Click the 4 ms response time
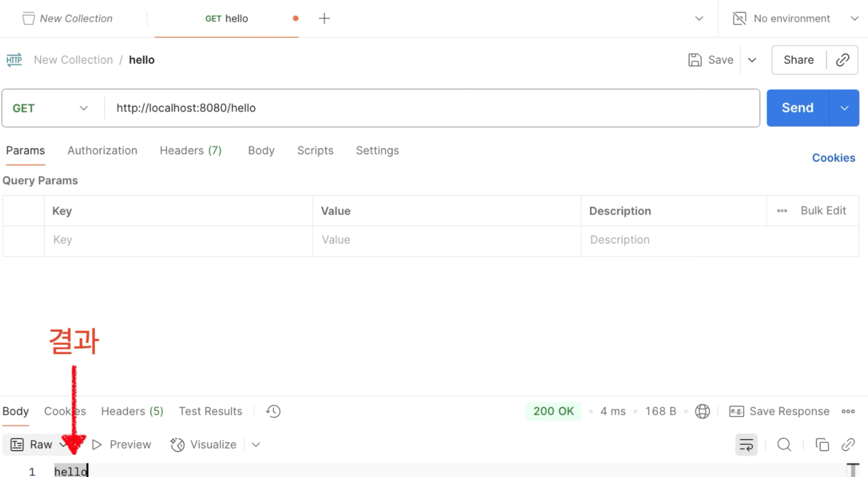This screenshot has height=477, width=868. pyautogui.click(x=613, y=411)
